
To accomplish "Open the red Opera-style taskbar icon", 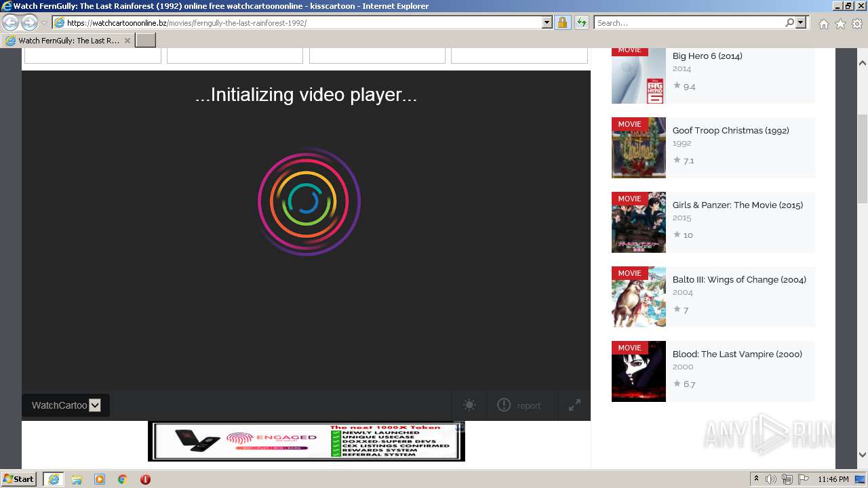I will point(145,479).
